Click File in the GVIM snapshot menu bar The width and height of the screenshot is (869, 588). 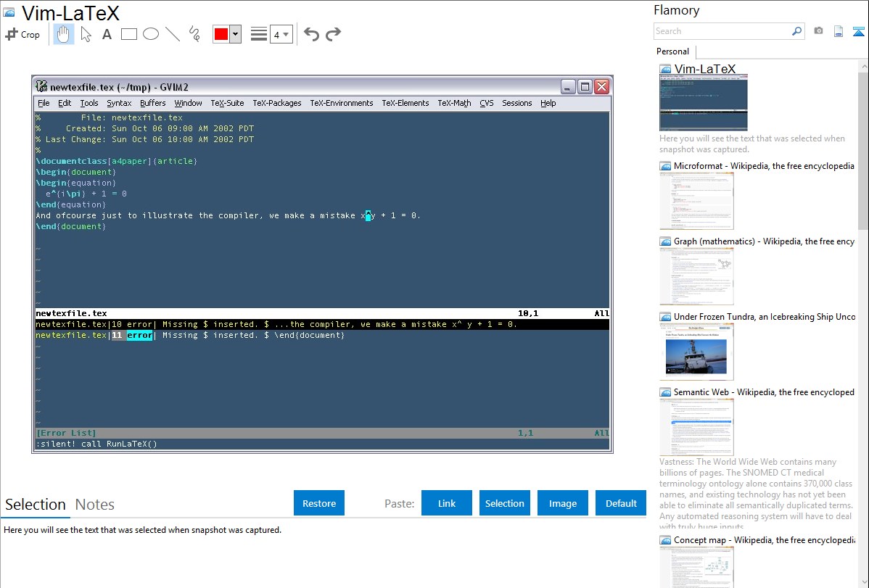coord(44,103)
